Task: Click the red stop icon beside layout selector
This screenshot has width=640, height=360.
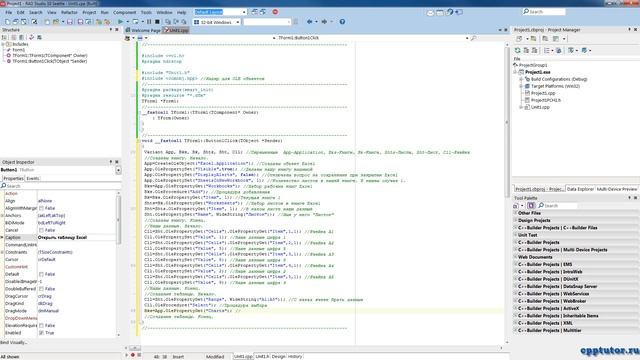Action: point(275,12)
